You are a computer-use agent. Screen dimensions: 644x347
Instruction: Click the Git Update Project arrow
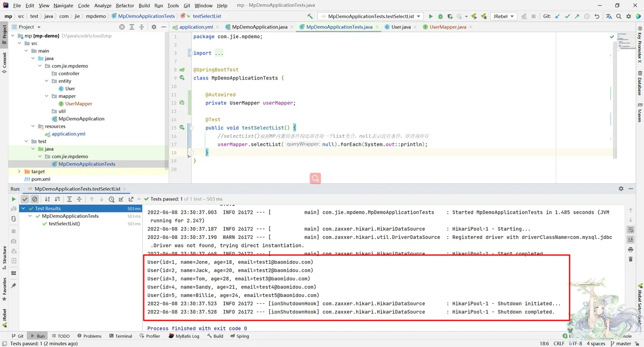tap(558, 16)
